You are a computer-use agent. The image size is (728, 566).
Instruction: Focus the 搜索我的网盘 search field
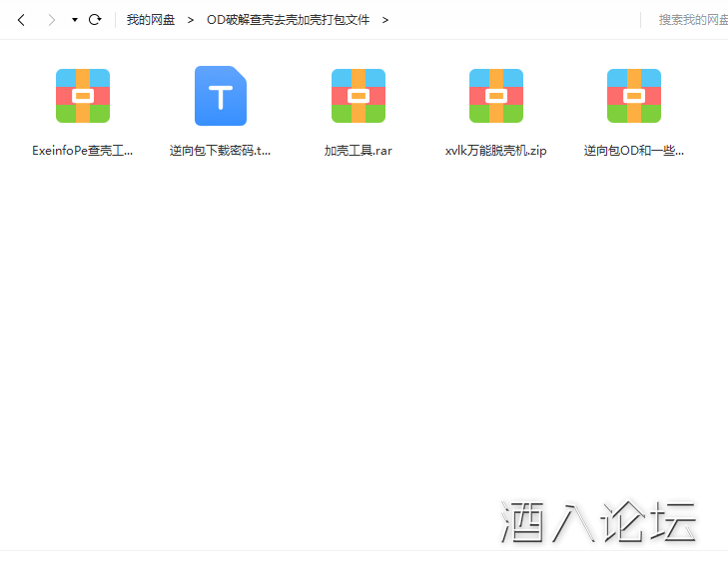point(691,20)
